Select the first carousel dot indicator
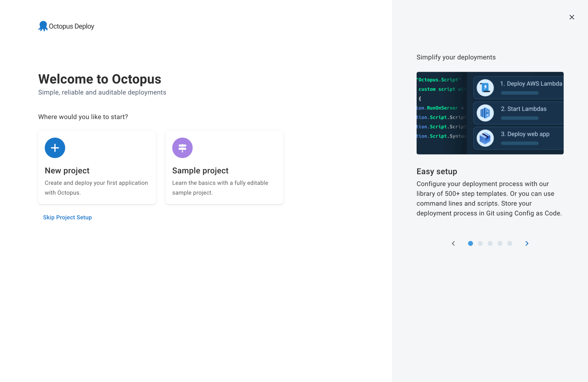The image size is (588, 382). click(x=470, y=243)
